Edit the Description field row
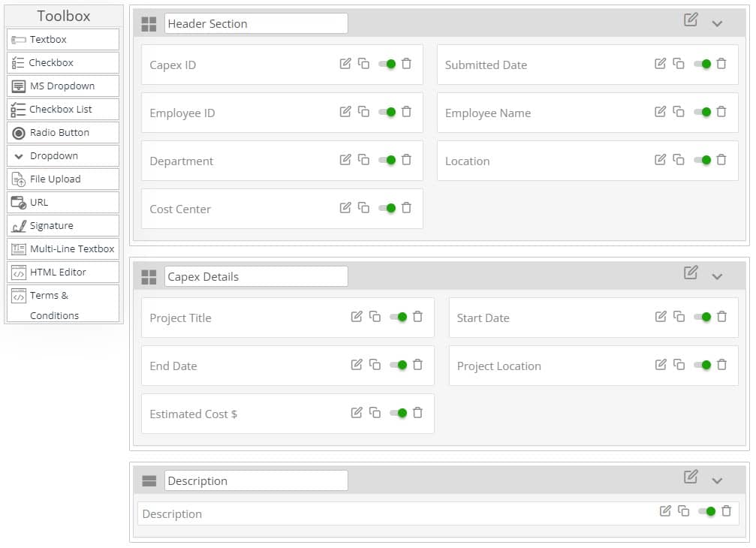This screenshot has height=548, width=756. 665,511
